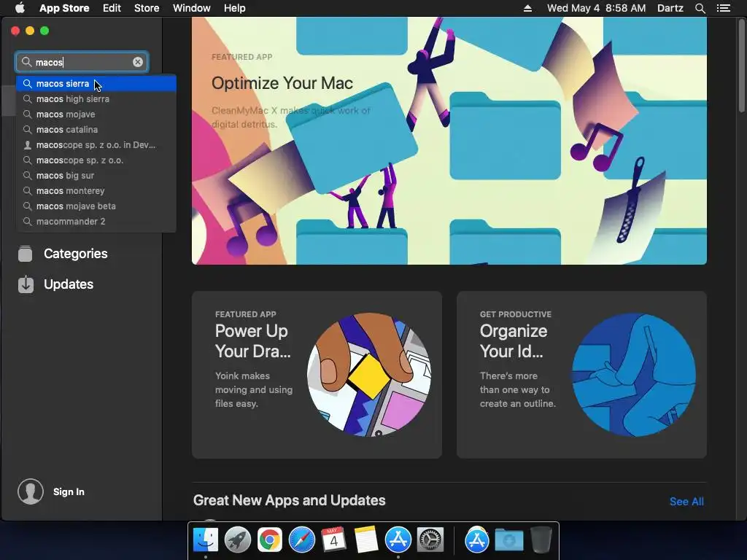Image resolution: width=747 pixels, height=560 pixels.
Task: Click the blue outline circular illustration
Action: [634, 375]
